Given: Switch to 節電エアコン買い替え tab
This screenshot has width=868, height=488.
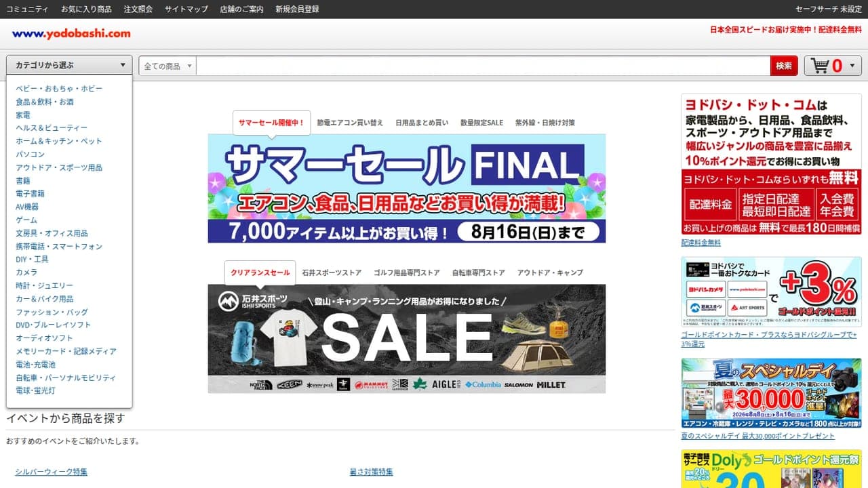Looking at the screenshot, I should (x=350, y=123).
